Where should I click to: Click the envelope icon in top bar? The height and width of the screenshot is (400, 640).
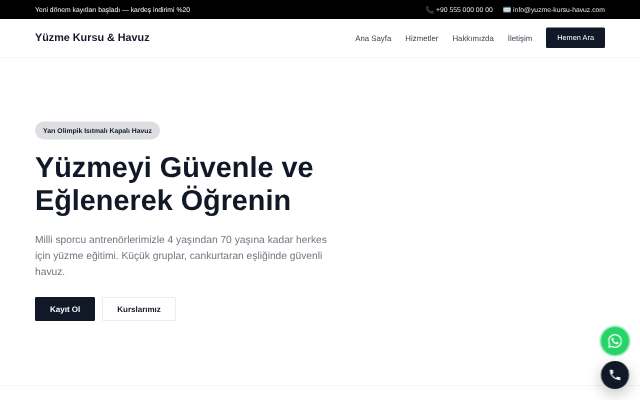(507, 10)
